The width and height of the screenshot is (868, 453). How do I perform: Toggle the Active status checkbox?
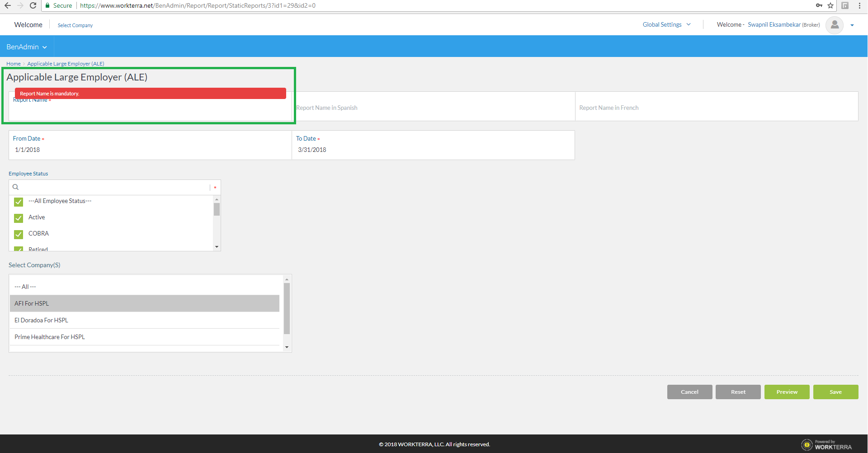pos(19,218)
